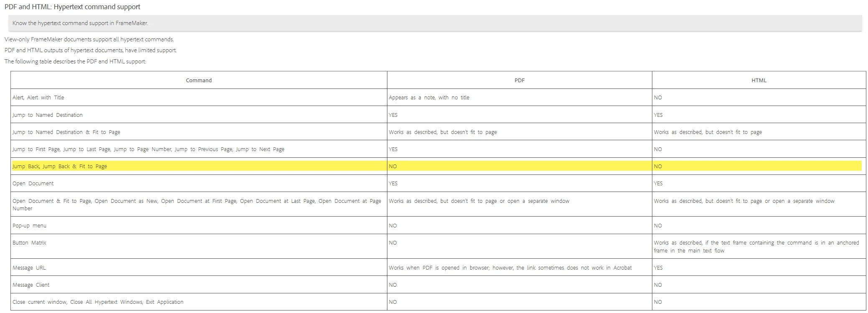Viewport: 868px width, 313px height.
Task: Click the 'Appears as a note, with no title' cell
Action: [519, 97]
